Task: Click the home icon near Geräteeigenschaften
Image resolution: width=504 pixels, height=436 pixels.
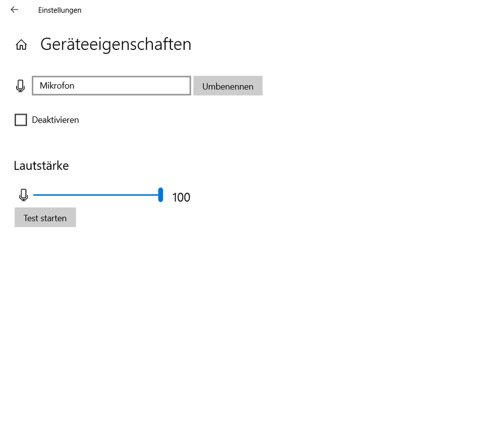Action: point(21,44)
